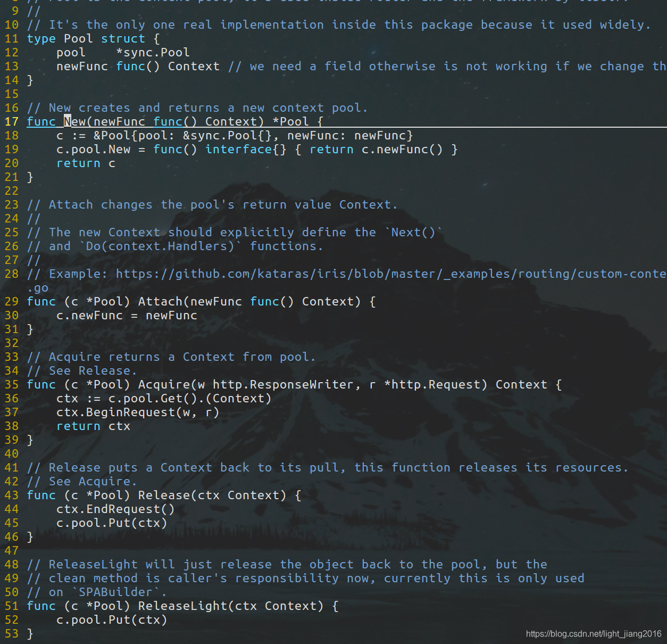Click 'ctx.EndRequest()' call

point(115,509)
